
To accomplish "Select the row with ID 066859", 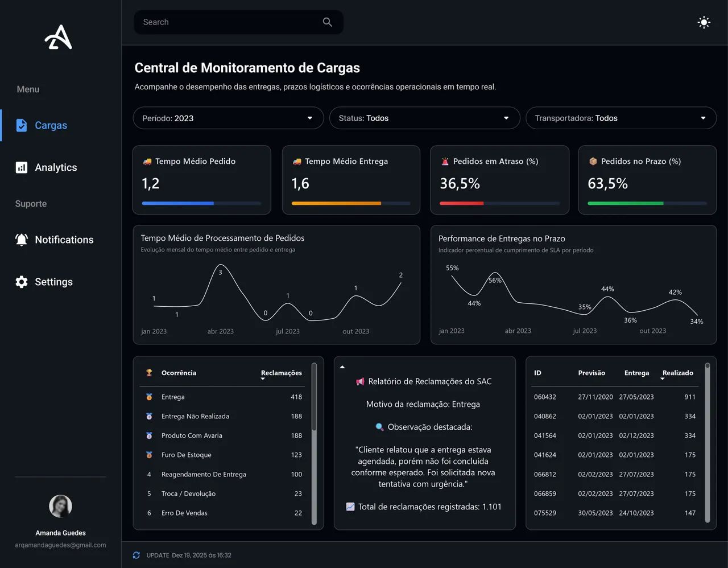I will (615, 493).
